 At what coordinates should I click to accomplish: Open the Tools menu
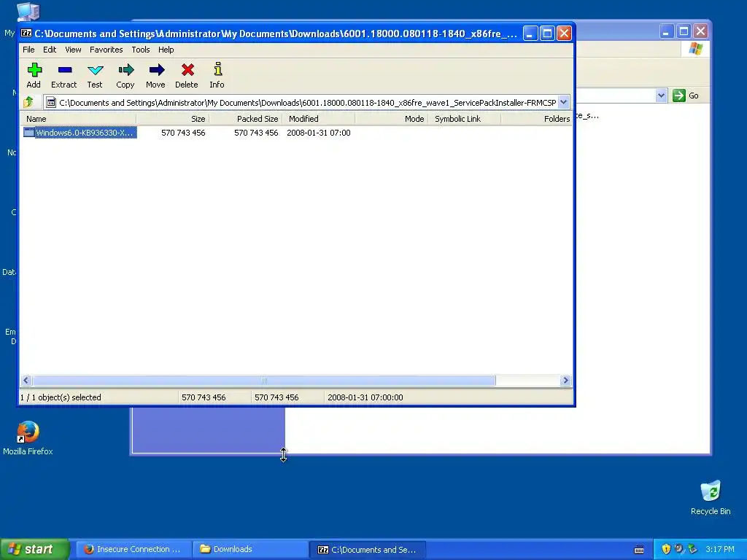(x=141, y=50)
